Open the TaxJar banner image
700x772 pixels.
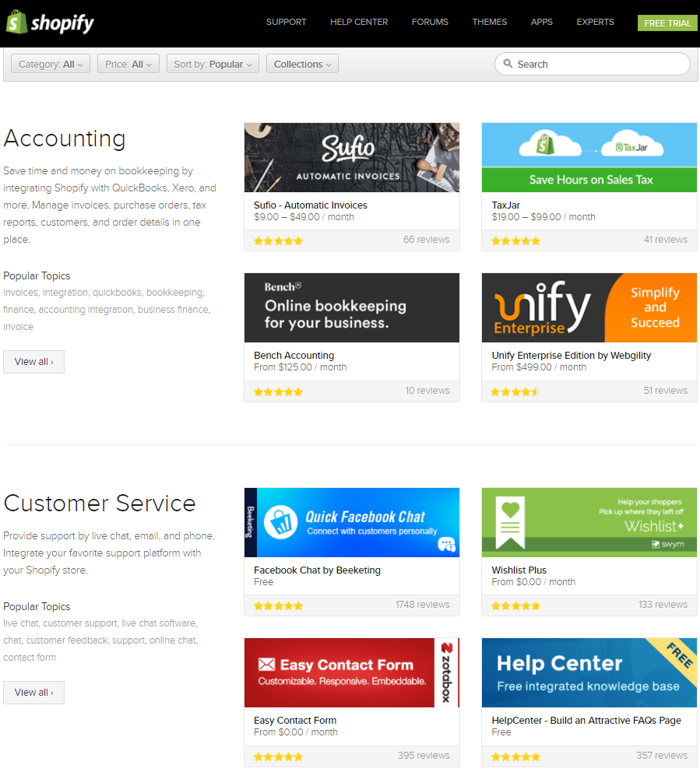coord(589,157)
